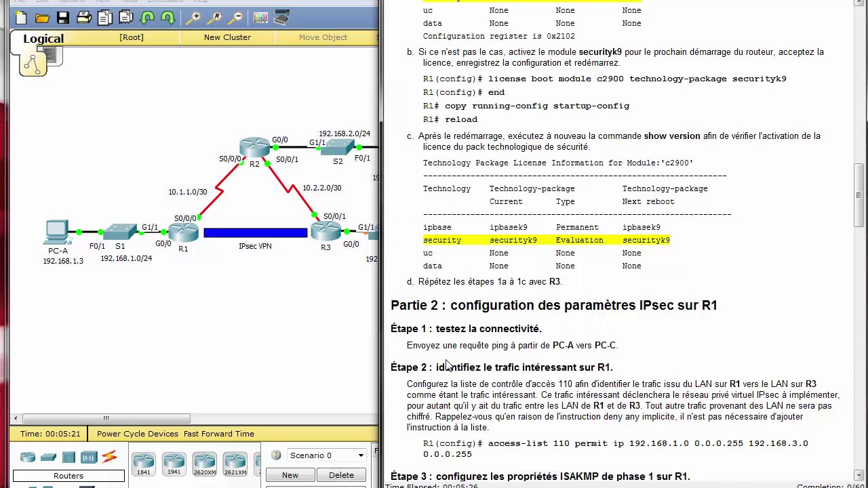Choose the Wireless Devices category icon

[89, 457]
